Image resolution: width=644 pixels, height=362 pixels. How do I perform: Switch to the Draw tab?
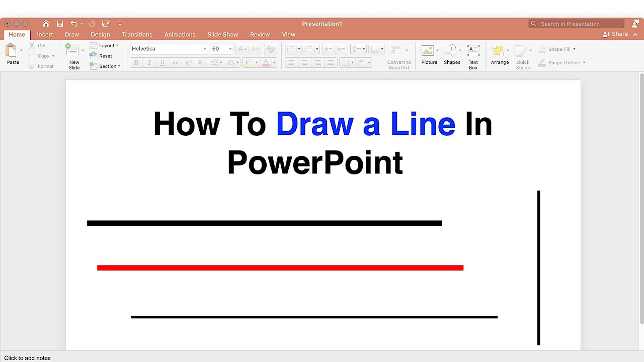(72, 35)
